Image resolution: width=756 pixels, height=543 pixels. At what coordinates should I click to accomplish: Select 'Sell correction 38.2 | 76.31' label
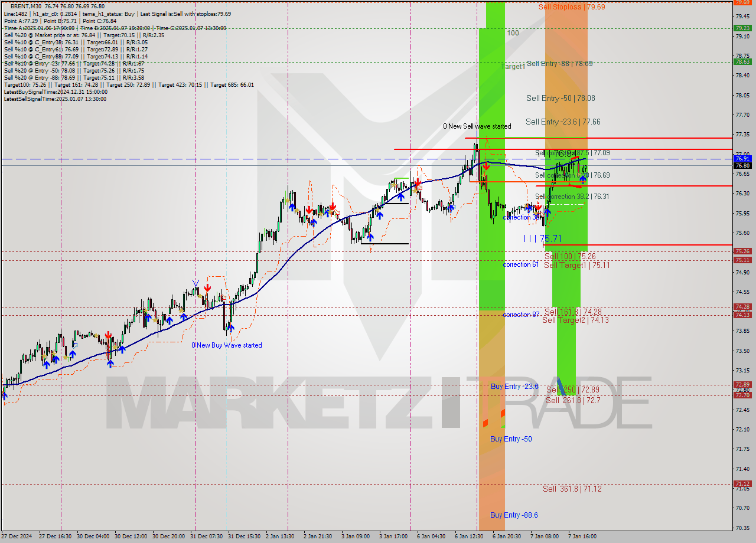572,197
